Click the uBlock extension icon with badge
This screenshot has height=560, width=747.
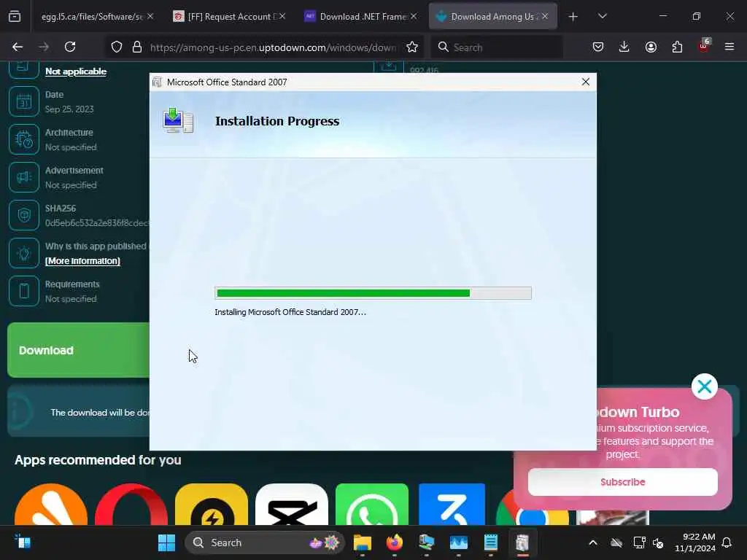pos(704,46)
